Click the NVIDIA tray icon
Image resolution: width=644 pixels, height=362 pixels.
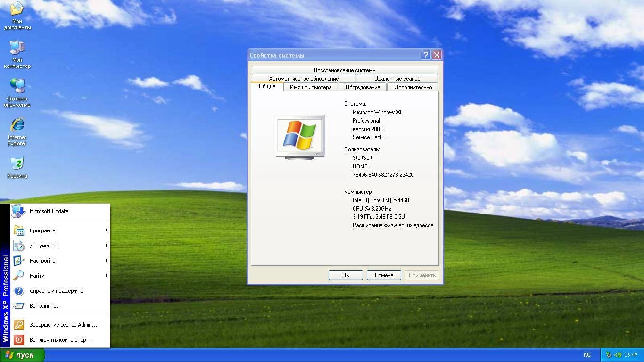click(619, 355)
